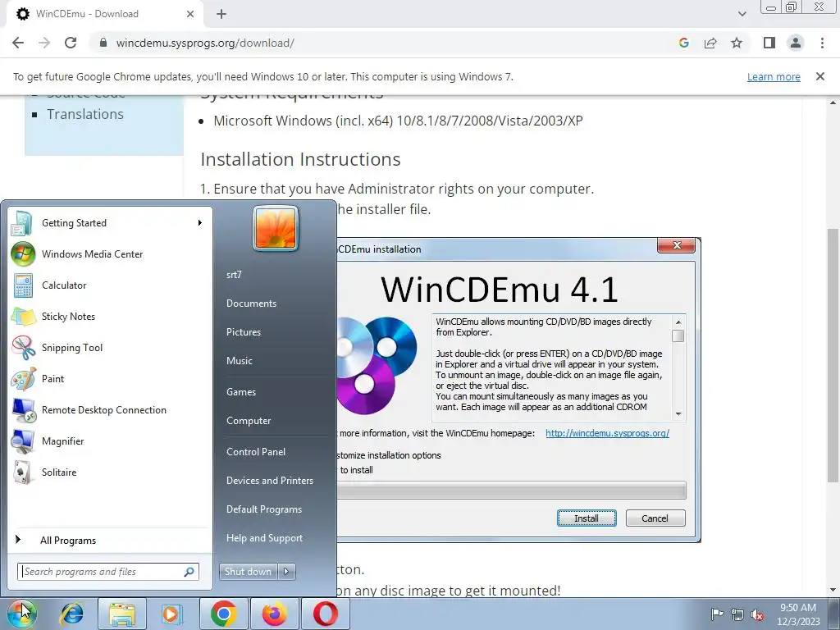Open Action Center flag in the system tray
The height and width of the screenshot is (630, 840).
point(717,614)
